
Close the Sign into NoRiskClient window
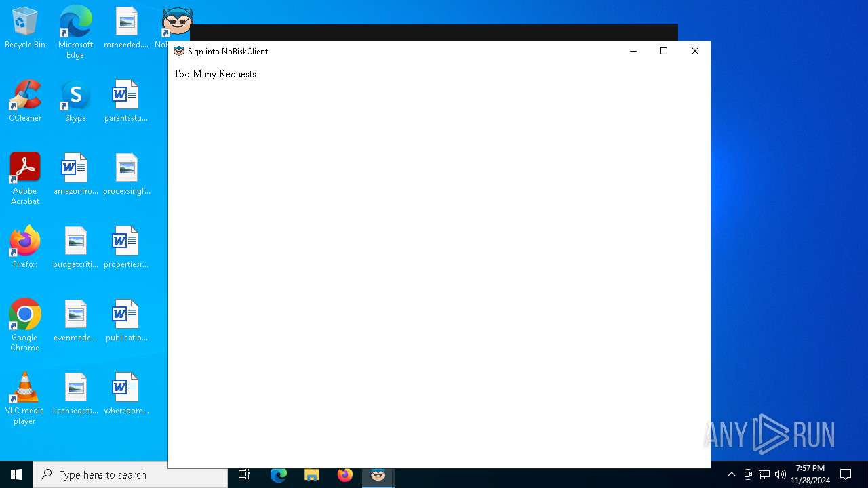click(695, 51)
